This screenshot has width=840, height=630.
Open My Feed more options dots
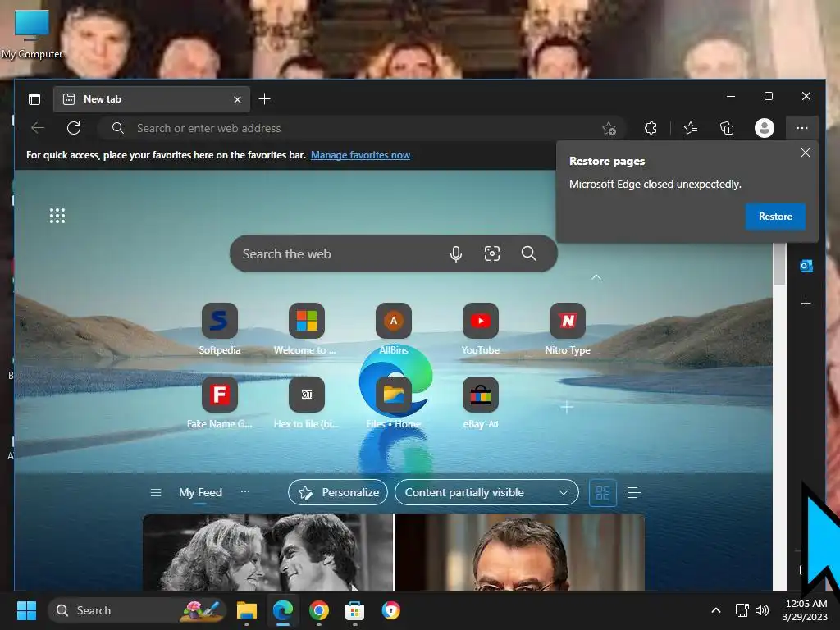point(244,491)
